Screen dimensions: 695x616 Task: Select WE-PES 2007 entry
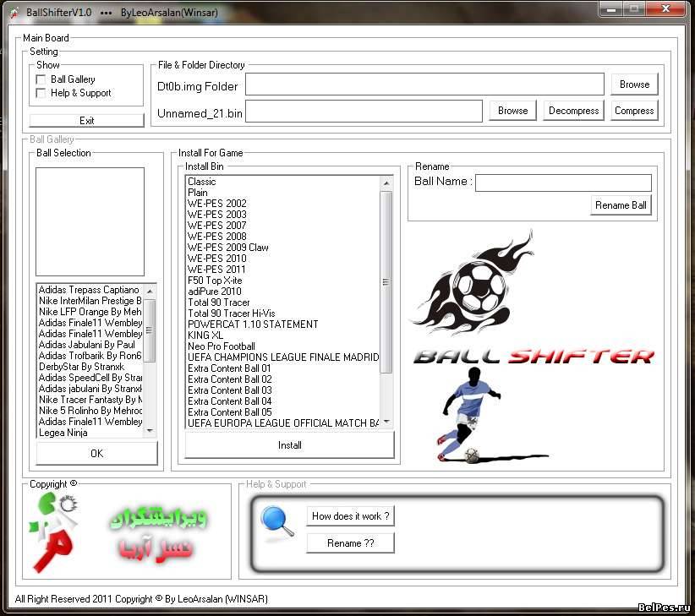(282, 226)
